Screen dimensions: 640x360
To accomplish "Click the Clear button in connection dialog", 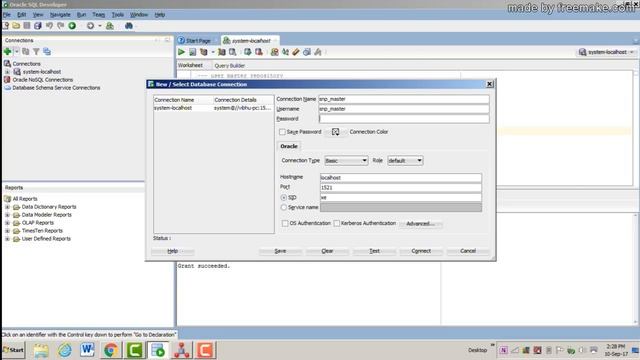I will 327,251.
